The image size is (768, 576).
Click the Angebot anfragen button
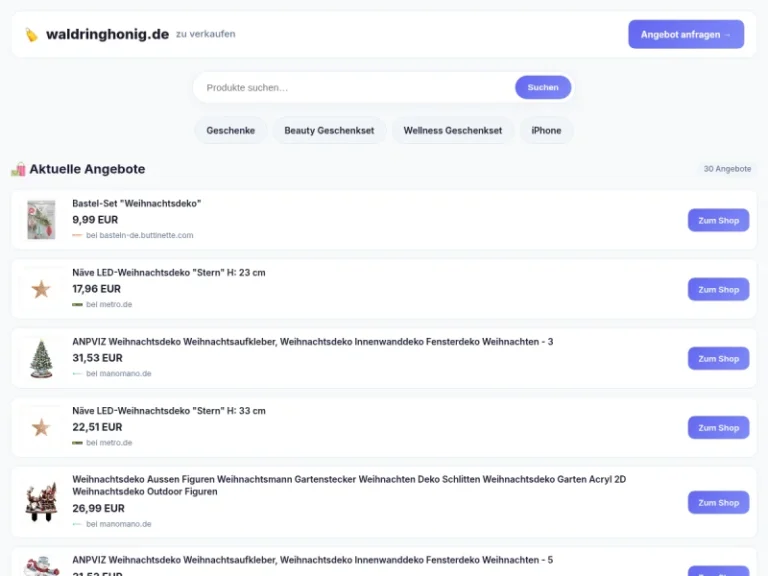point(685,34)
